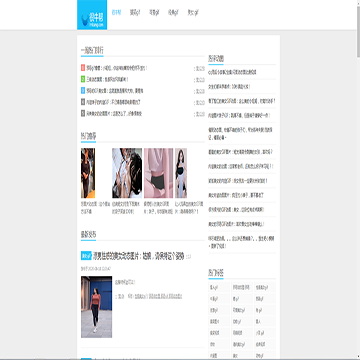Open the pink-toned recommendation thumbnail
360x360 pixels.
click(x=158, y=173)
